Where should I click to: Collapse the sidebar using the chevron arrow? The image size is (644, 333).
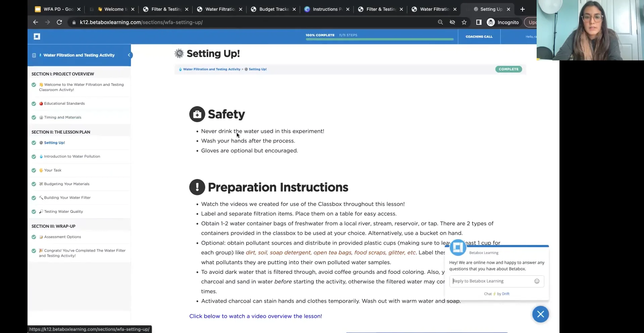tap(129, 55)
